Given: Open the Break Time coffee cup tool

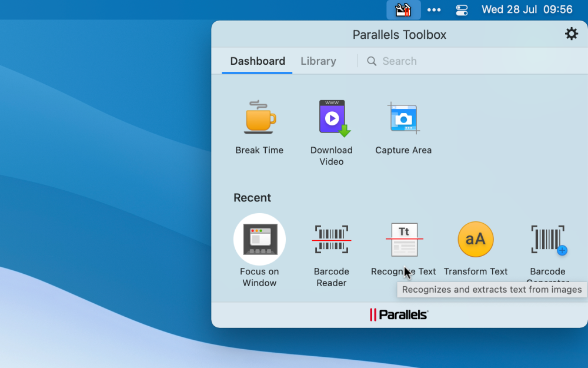Looking at the screenshot, I should (x=259, y=117).
